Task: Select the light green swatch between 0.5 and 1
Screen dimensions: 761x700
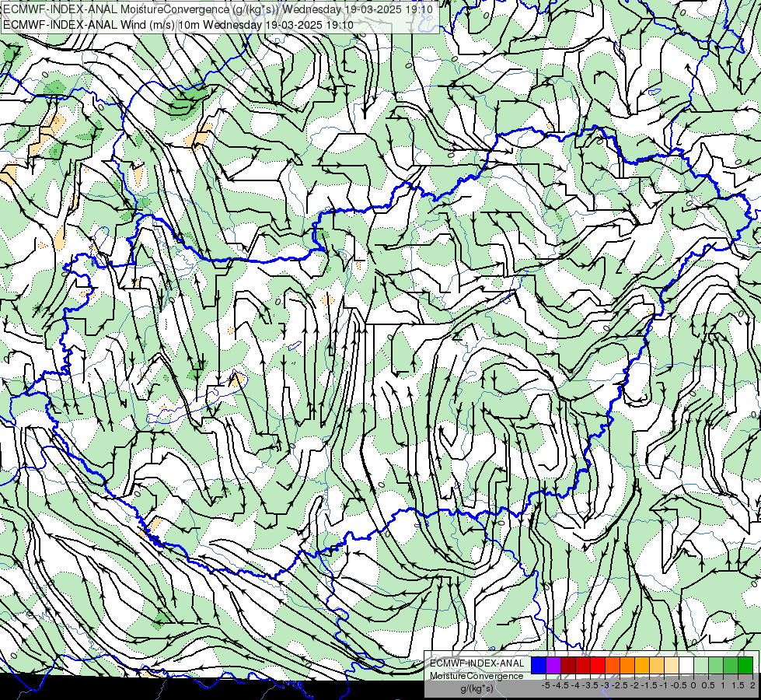Action: (716, 665)
